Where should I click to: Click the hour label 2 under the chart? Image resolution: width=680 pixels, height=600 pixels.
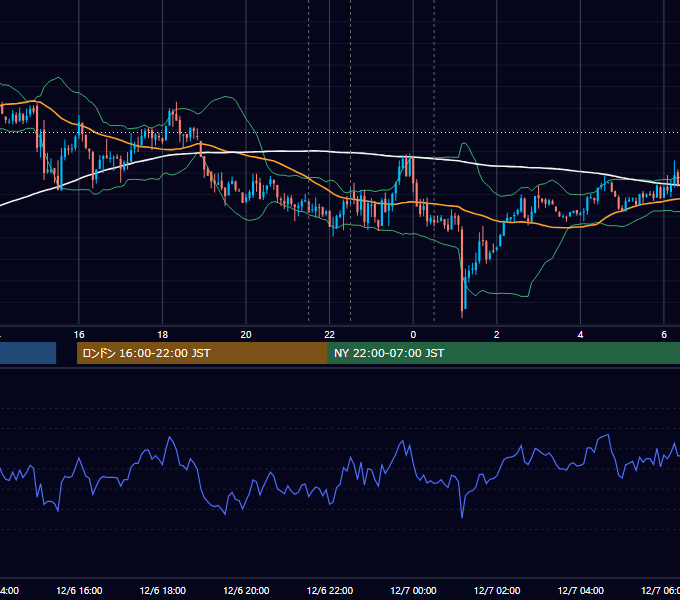[497, 335]
